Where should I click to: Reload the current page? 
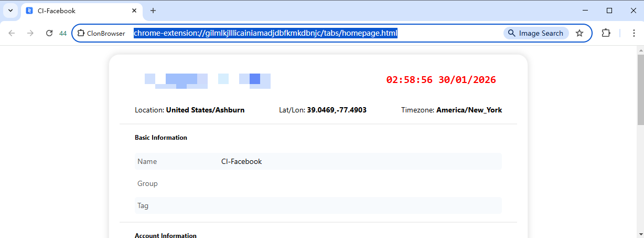click(x=49, y=33)
